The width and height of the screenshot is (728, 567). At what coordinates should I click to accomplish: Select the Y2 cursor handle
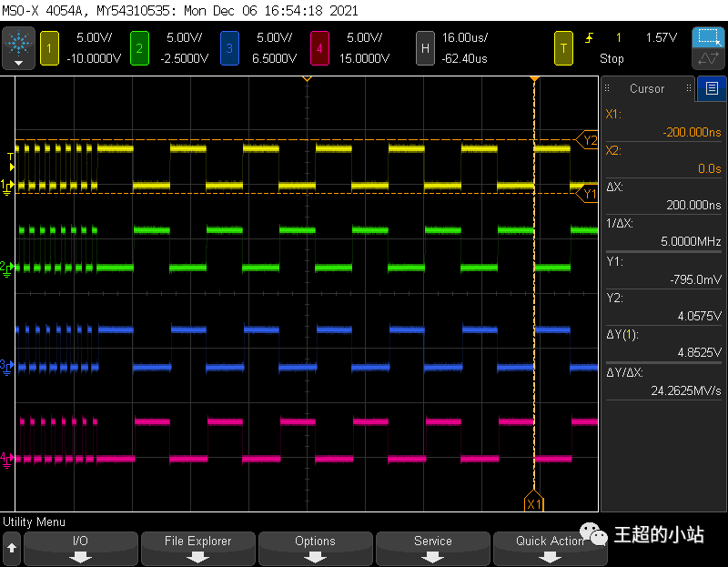pos(590,140)
